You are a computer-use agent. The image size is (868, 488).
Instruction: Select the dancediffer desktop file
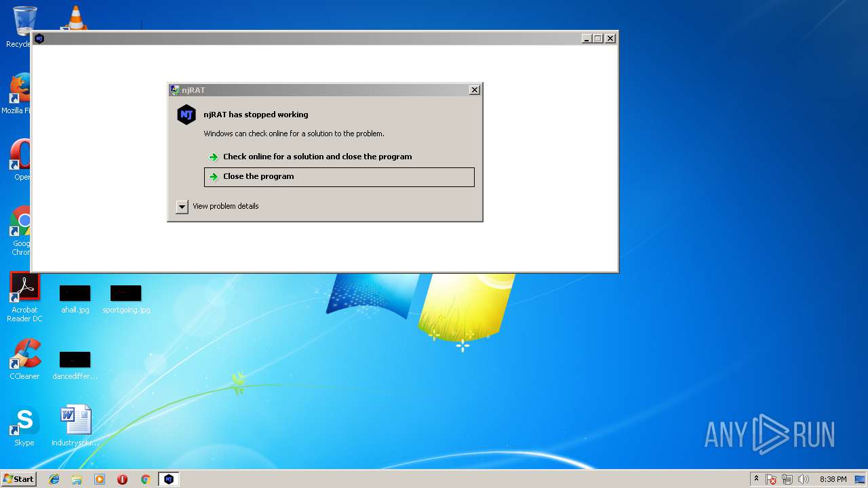(x=75, y=365)
